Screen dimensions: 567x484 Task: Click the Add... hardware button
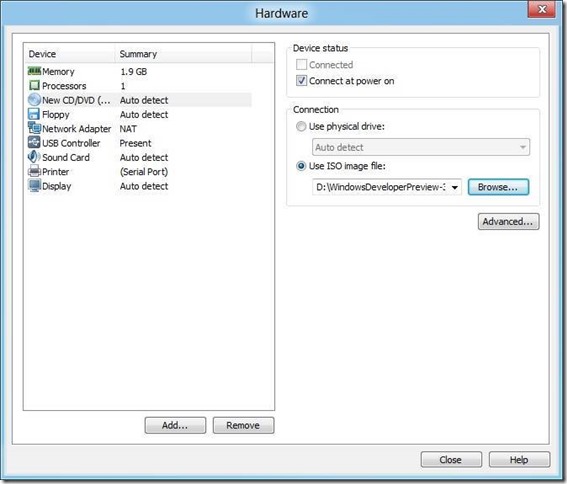tap(175, 425)
